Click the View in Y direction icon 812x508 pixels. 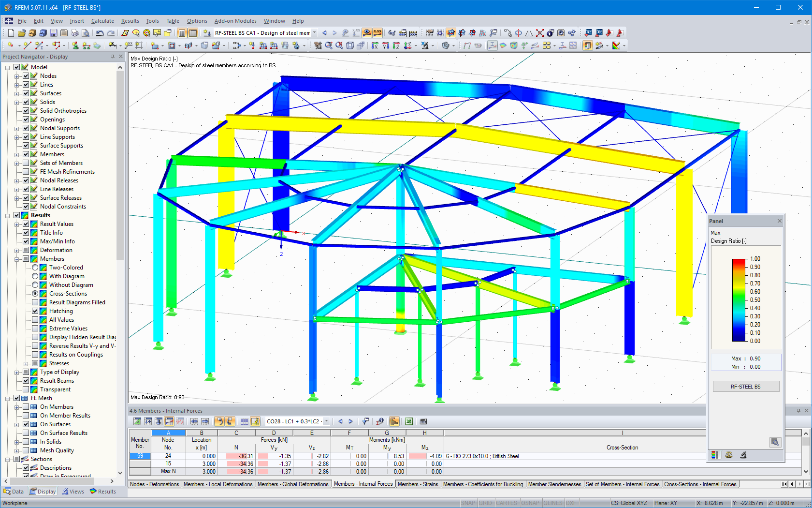pos(386,45)
